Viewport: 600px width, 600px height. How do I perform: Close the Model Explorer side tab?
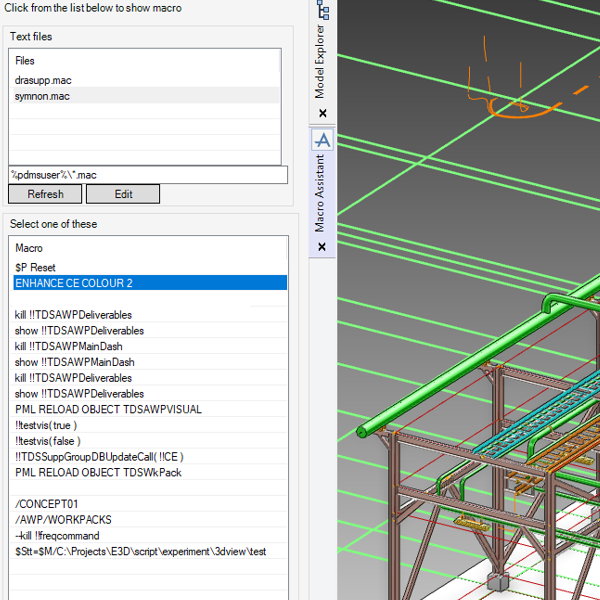(x=323, y=113)
